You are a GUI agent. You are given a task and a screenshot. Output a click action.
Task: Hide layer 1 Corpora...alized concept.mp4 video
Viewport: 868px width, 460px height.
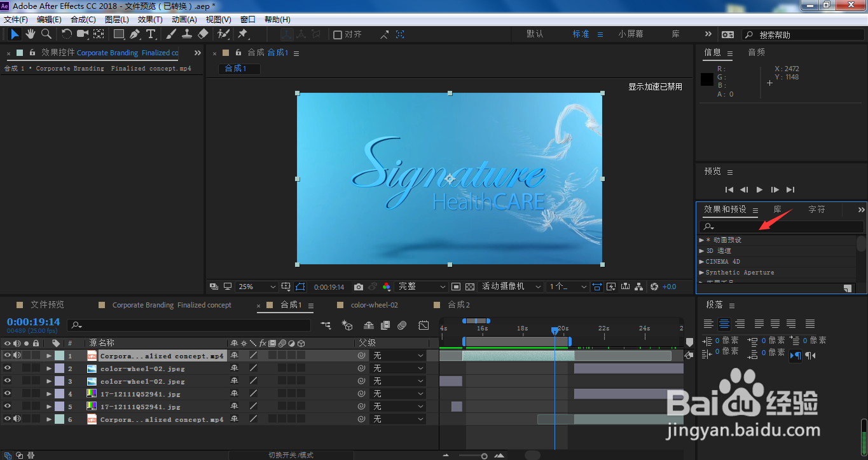[x=8, y=356]
